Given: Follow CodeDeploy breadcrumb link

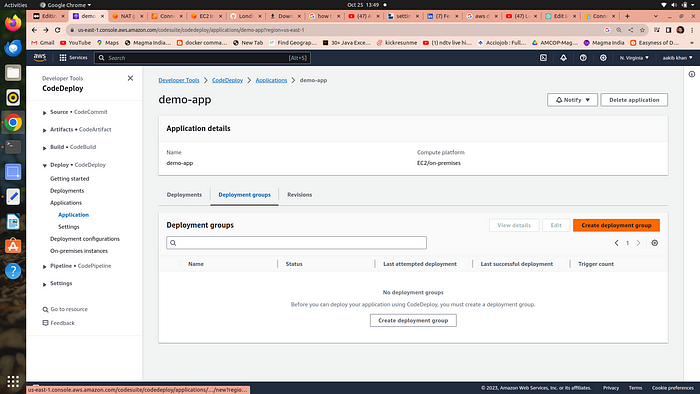Looking at the screenshot, I should 227,80.
